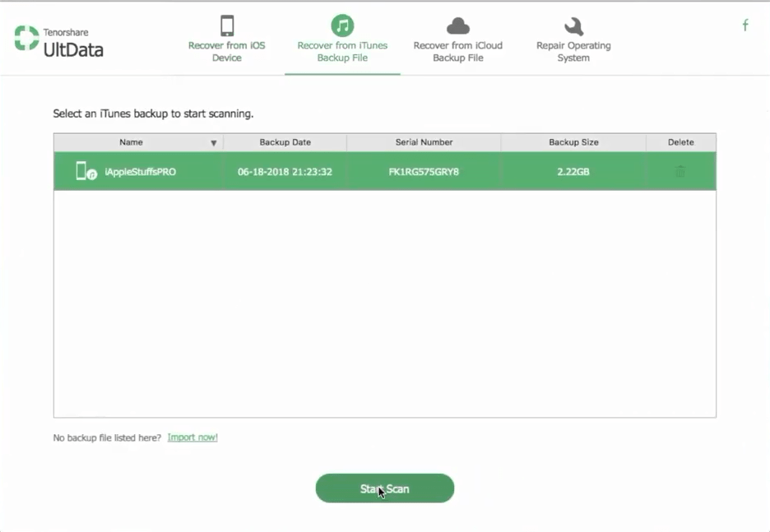Select the 'Repair Operating System' tab label
The image size is (770, 532).
573,52
